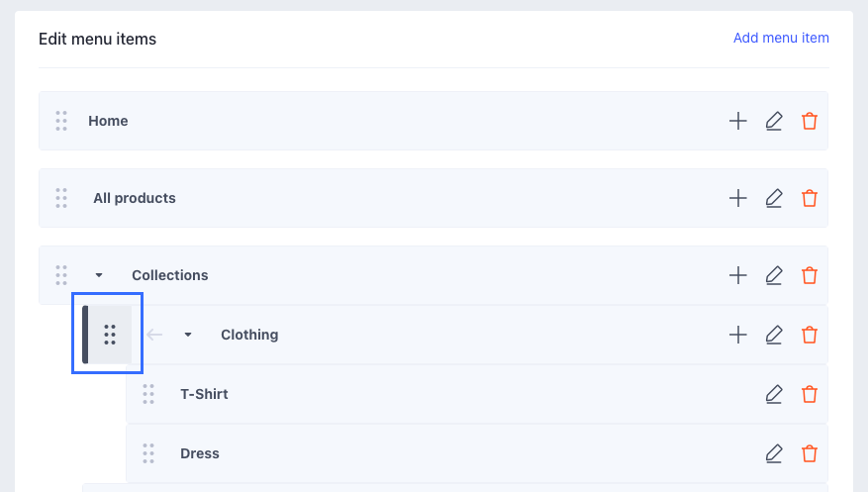The width and height of the screenshot is (868, 492).
Task: Click the Add menu item link
Action: coord(781,39)
